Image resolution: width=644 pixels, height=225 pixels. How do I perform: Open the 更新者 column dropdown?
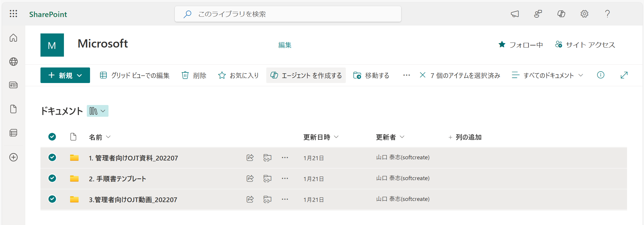click(x=390, y=137)
